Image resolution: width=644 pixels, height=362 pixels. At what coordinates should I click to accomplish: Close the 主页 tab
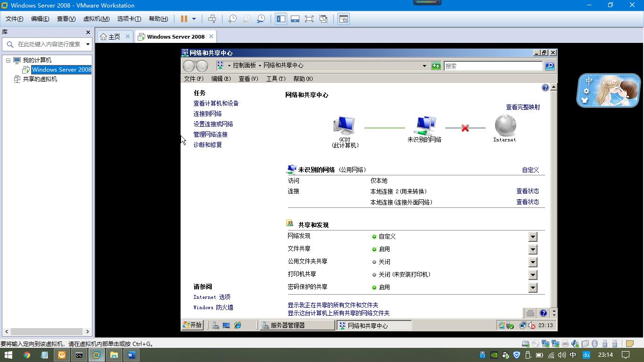click(x=127, y=36)
